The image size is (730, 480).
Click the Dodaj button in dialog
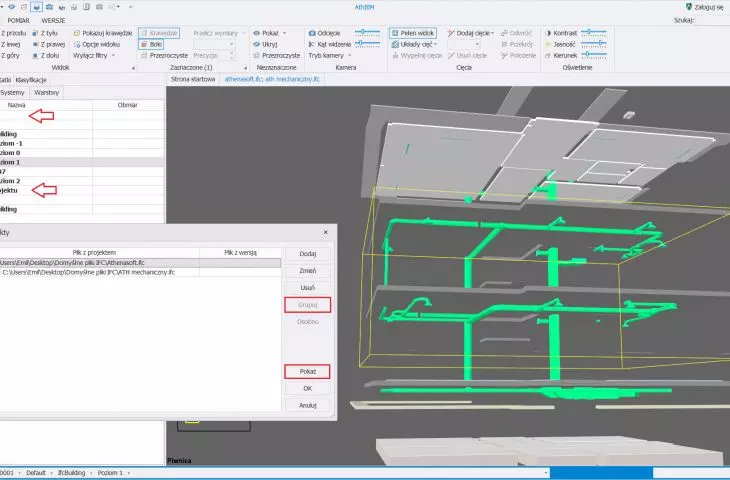[x=308, y=254]
